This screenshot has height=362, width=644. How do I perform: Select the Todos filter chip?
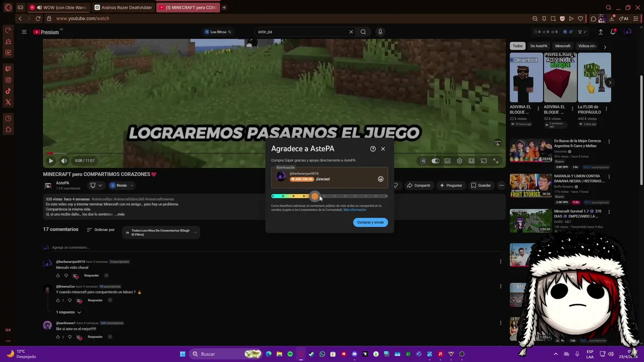(518, 46)
